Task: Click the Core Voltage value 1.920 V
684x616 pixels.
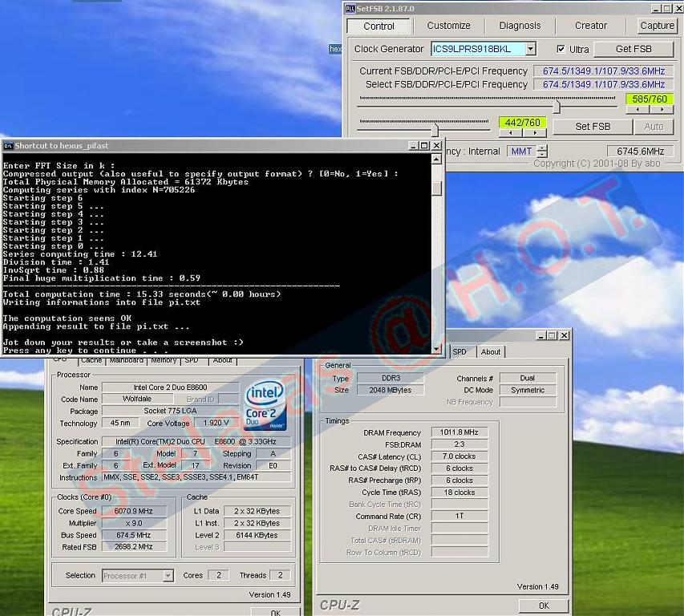Action: tap(216, 423)
